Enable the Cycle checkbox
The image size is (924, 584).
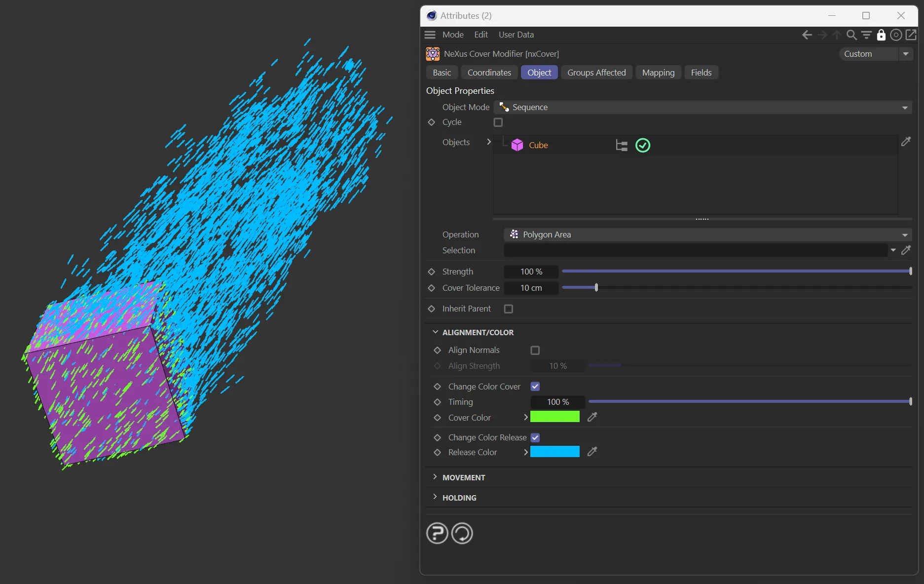[x=498, y=122]
